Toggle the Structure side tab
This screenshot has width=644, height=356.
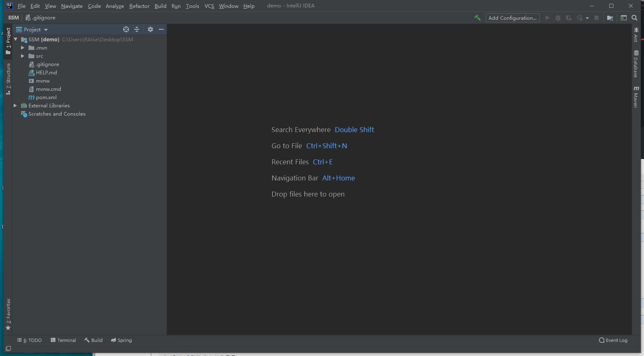coord(8,79)
